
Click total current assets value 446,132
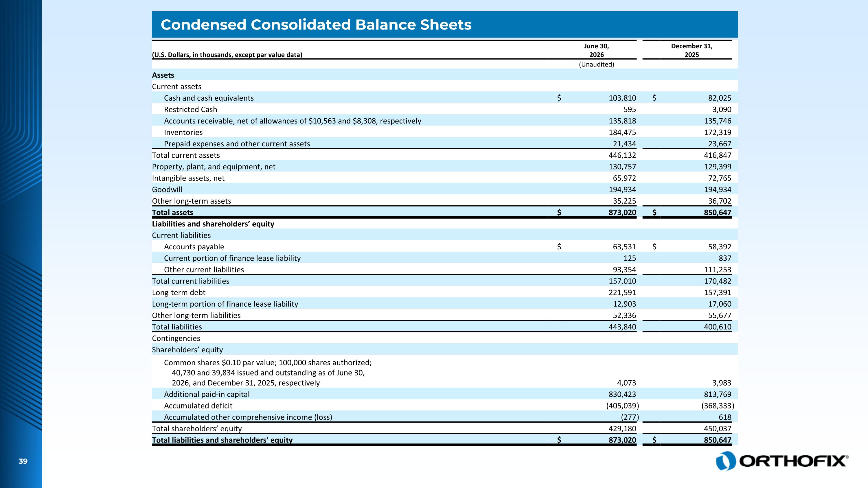(x=622, y=155)
